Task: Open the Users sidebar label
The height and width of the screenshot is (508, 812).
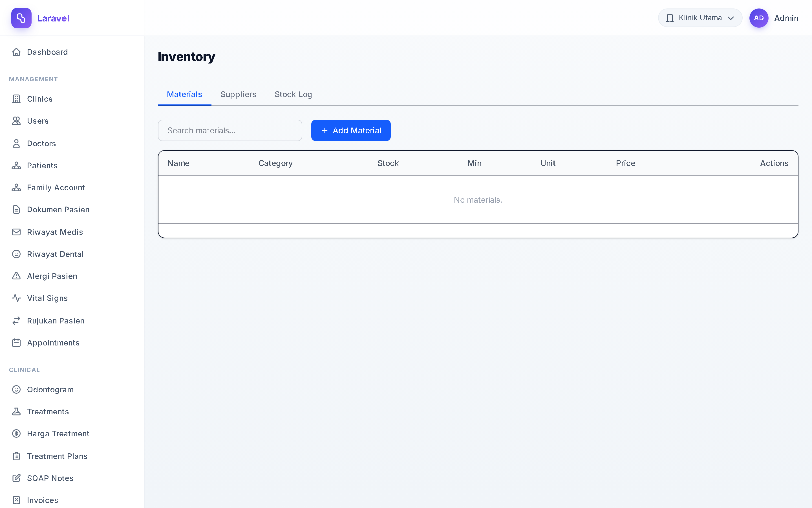Action: (x=37, y=121)
